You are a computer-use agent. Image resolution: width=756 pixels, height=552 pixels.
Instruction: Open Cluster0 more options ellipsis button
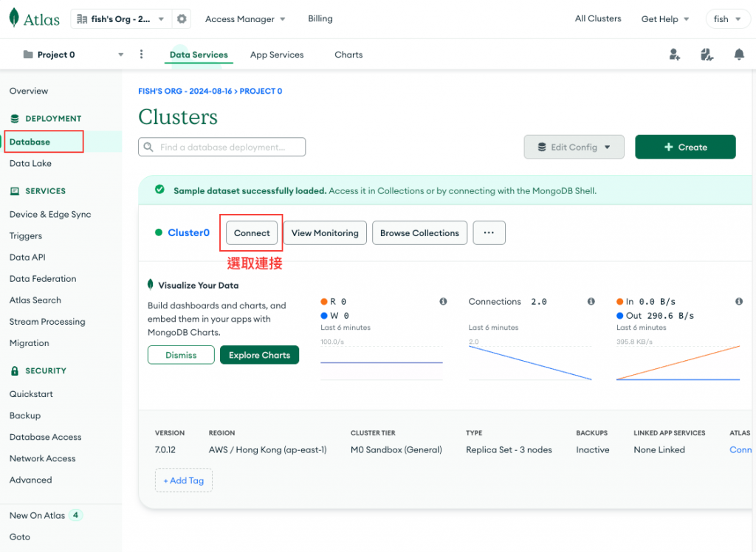(489, 233)
